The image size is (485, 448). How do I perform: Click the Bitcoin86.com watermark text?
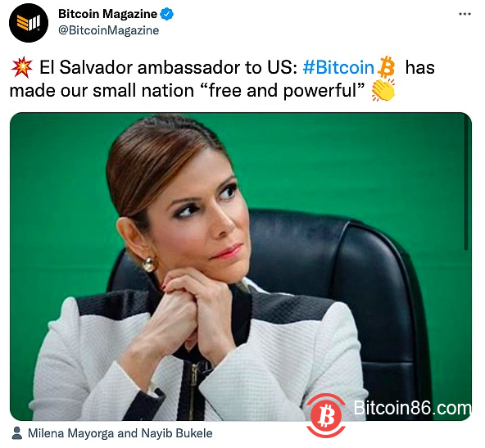pos(412,408)
